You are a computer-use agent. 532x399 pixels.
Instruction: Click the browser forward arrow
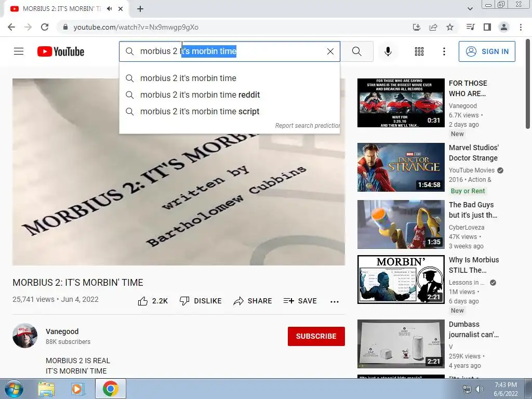pyautogui.click(x=28, y=27)
